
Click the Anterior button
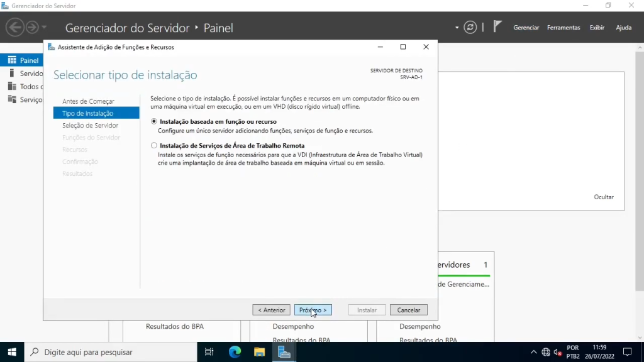pyautogui.click(x=272, y=310)
